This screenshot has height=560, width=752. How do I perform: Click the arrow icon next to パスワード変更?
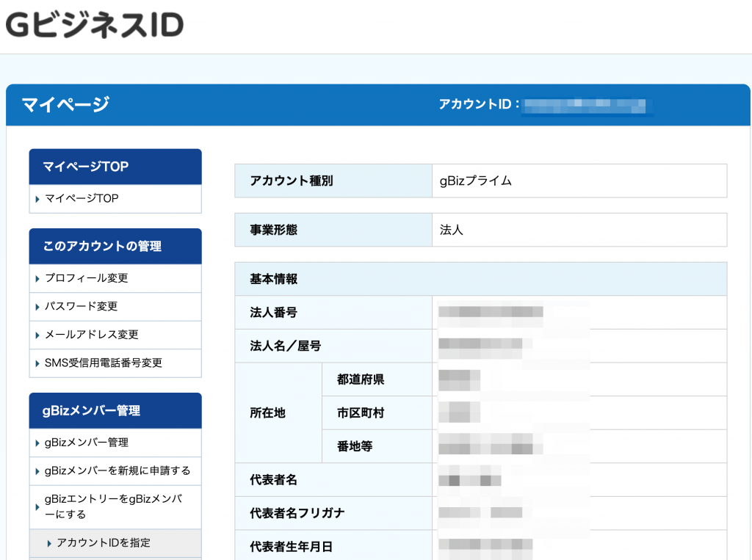coord(37,307)
